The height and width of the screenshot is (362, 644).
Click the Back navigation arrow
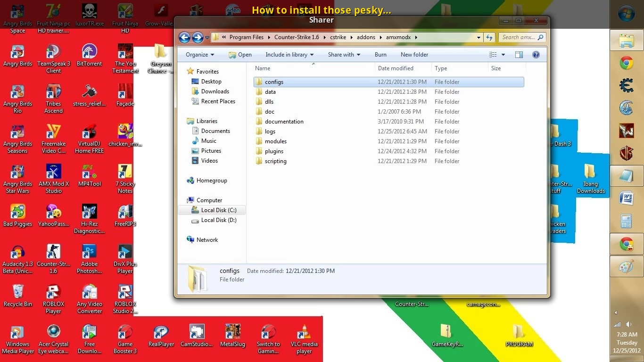(x=185, y=37)
